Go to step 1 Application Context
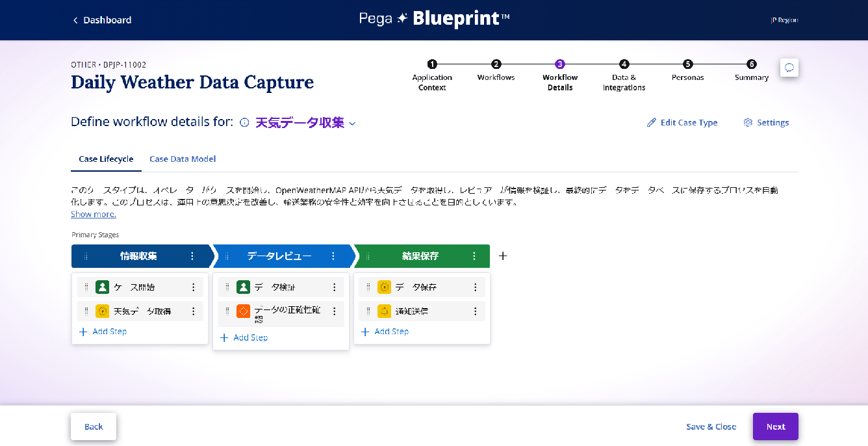868x446 pixels. tap(432, 75)
